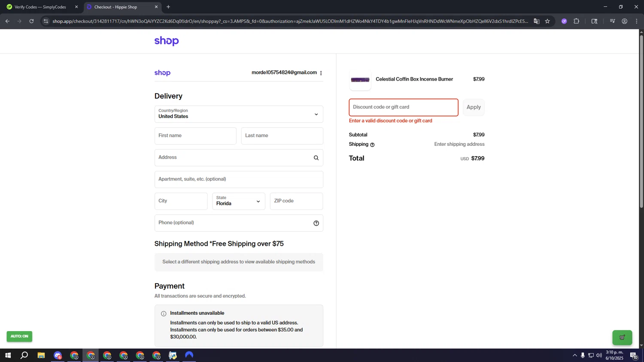The image size is (644, 362).
Task: Open the account options three-dot menu
Action: [321, 73]
